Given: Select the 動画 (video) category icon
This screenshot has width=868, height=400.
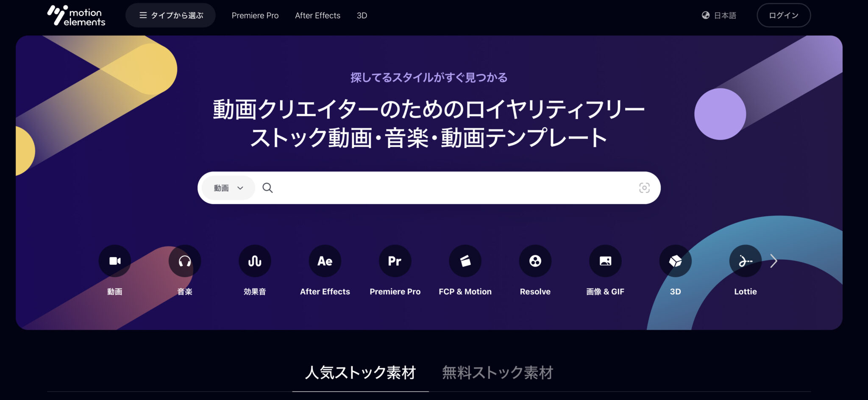Looking at the screenshot, I should pos(115,261).
